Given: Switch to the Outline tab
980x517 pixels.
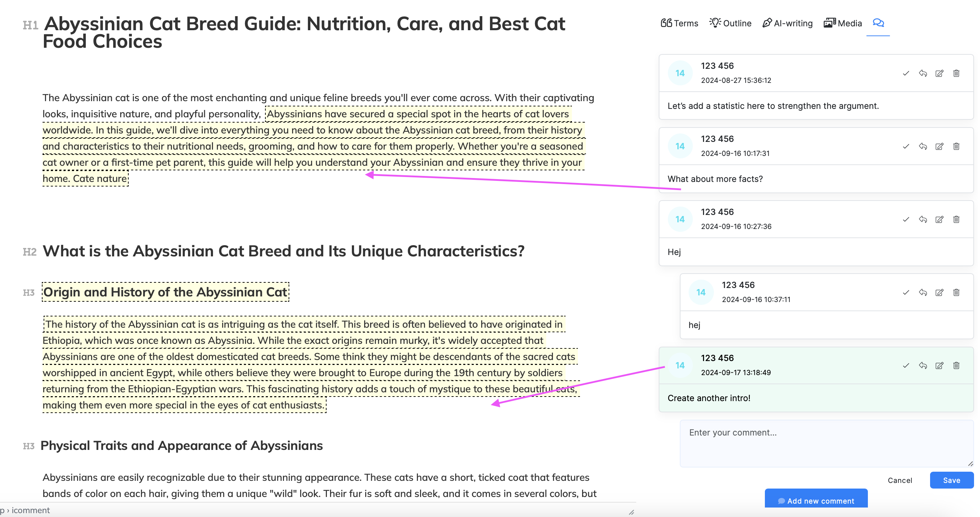Looking at the screenshot, I should pyautogui.click(x=730, y=23).
